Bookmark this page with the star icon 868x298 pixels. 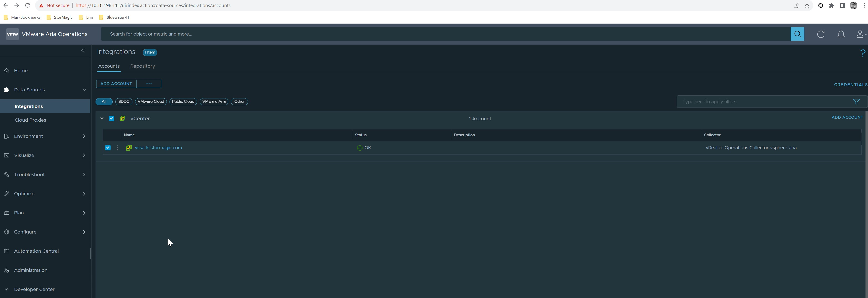pos(807,5)
